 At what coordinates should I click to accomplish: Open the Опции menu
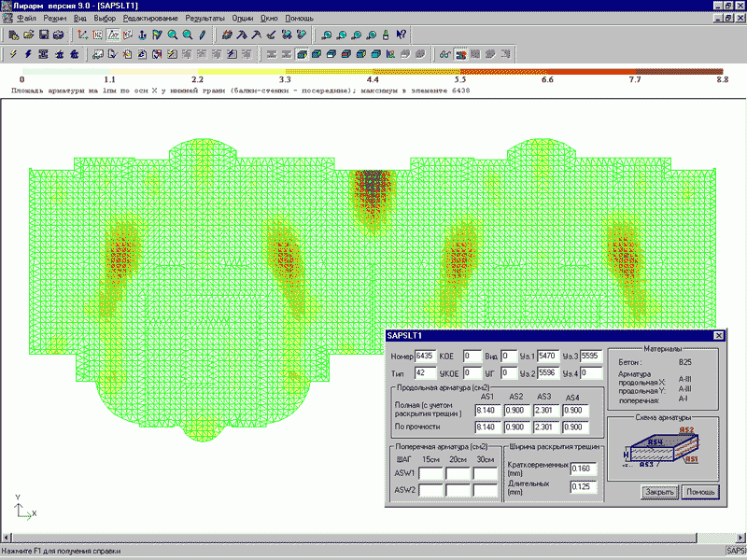click(x=242, y=18)
